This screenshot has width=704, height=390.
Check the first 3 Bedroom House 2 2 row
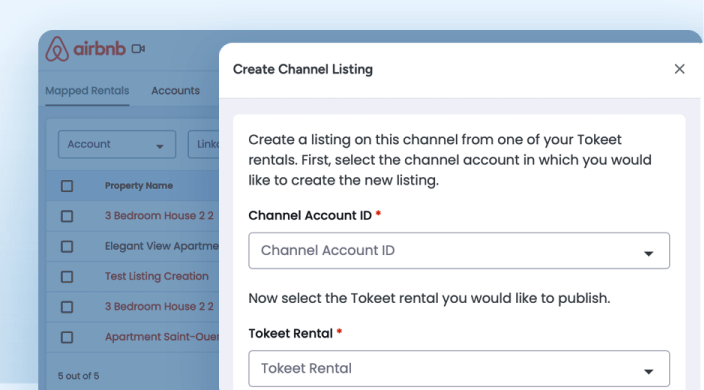click(x=67, y=216)
